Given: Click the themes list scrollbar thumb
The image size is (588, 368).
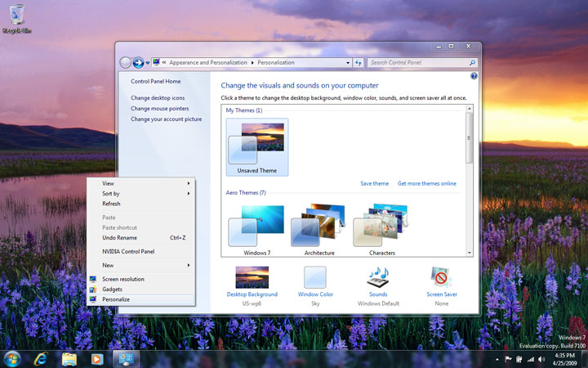Looking at the screenshot, I should (469, 138).
